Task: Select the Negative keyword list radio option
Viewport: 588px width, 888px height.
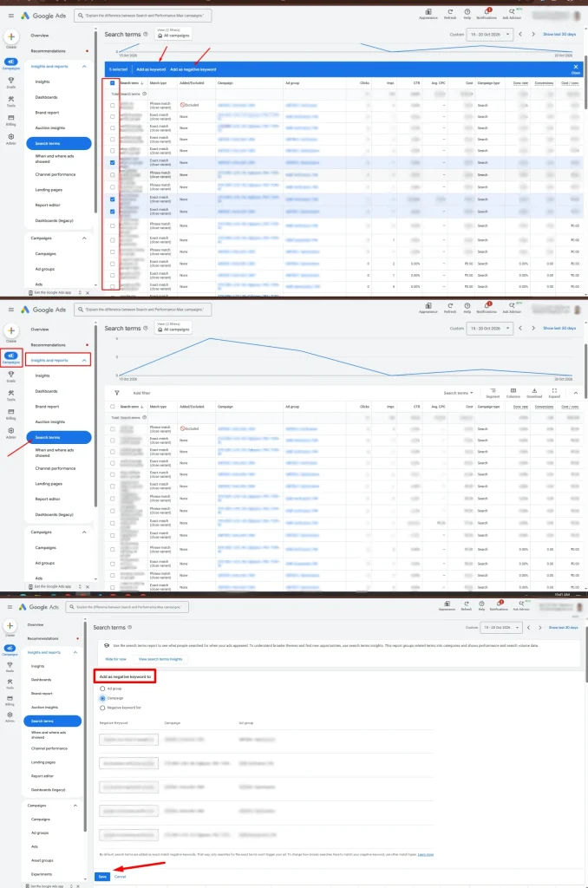Action: [102, 708]
